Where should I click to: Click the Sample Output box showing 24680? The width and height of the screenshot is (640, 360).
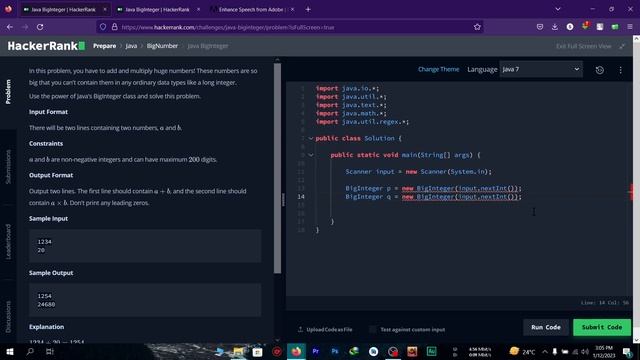145,300
